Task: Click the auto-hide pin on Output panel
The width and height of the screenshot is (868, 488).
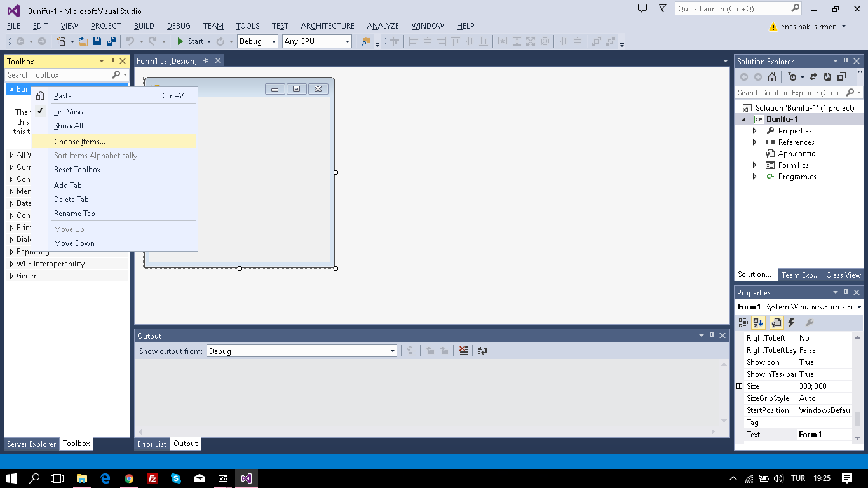Action: click(712, 335)
